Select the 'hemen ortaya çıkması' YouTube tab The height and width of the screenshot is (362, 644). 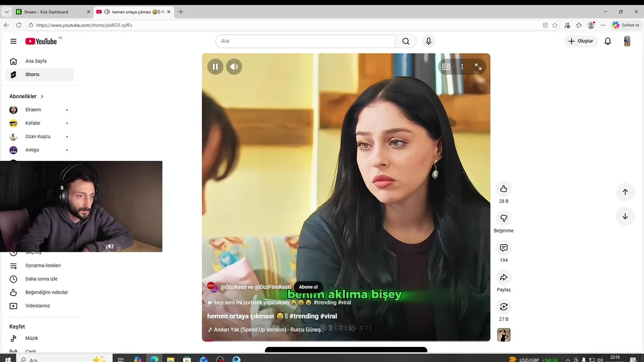click(133, 12)
